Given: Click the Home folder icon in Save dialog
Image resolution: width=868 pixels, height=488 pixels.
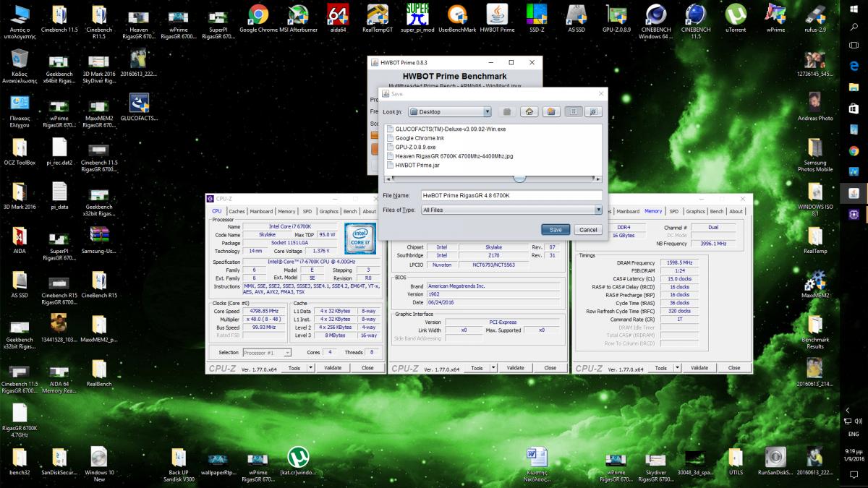Looking at the screenshot, I should coord(529,111).
